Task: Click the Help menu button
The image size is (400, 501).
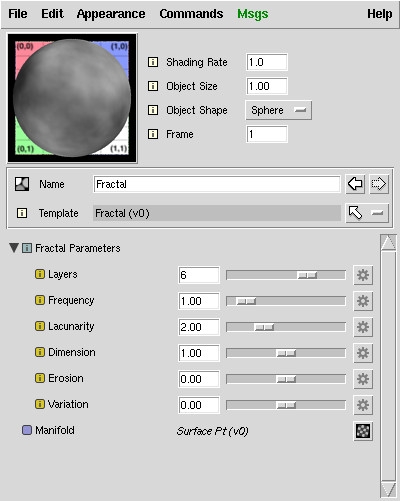Action: [x=380, y=14]
